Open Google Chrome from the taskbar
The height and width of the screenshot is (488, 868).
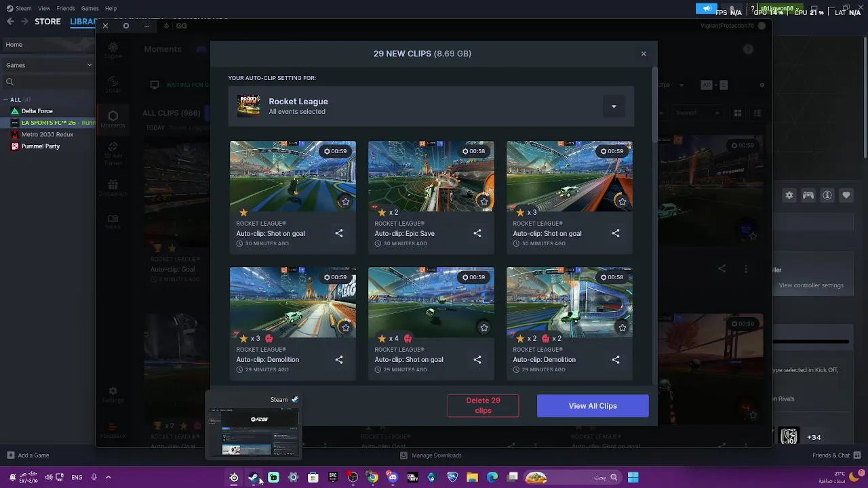pos(372,477)
